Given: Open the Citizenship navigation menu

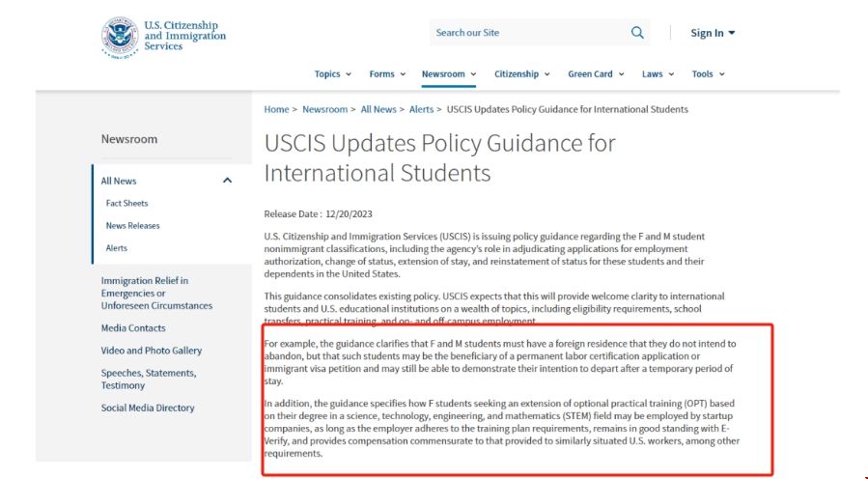Looking at the screenshot, I should 522,74.
